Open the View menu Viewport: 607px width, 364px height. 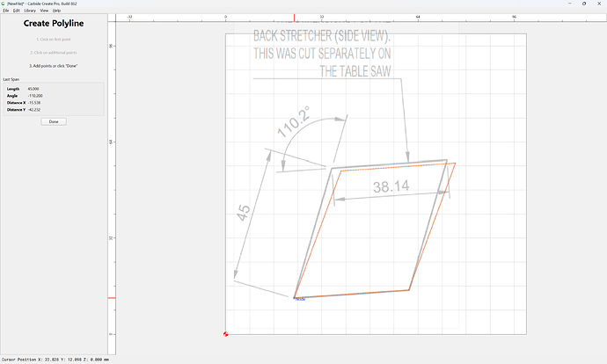pos(44,11)
